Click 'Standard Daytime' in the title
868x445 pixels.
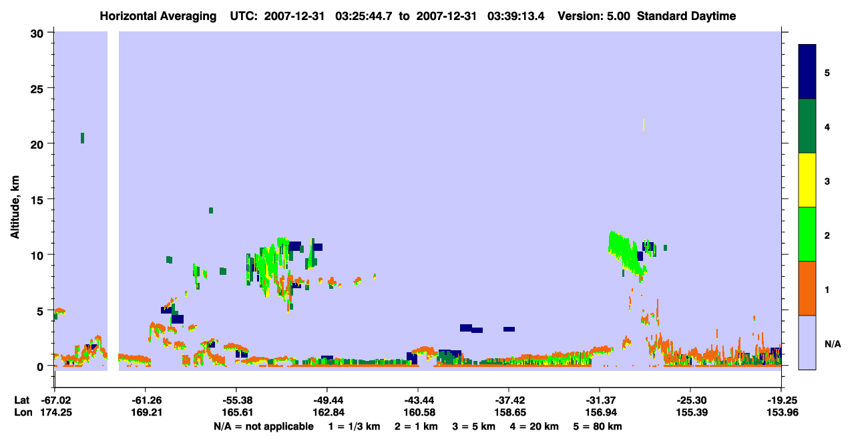(686, 16)
